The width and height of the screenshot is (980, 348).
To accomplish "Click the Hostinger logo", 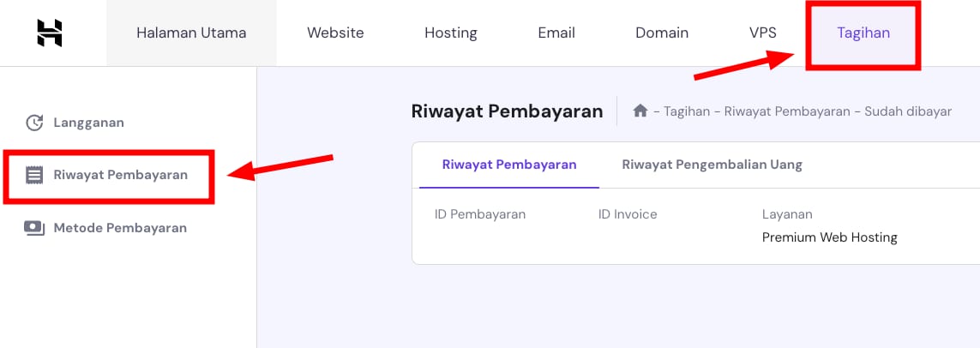I will point(50,33).
